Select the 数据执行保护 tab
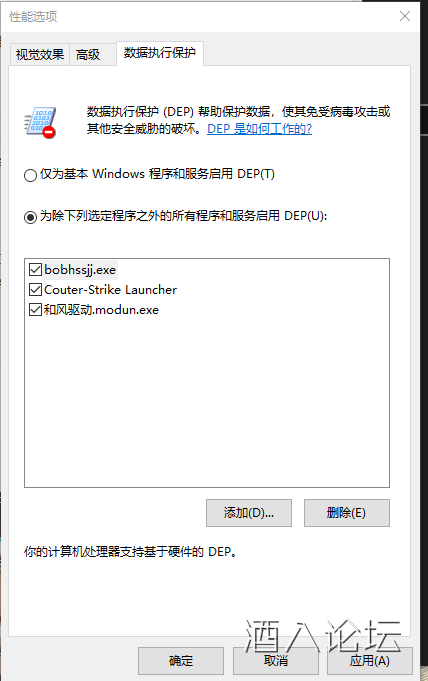The image size is (428, 681). pos(159,53)
